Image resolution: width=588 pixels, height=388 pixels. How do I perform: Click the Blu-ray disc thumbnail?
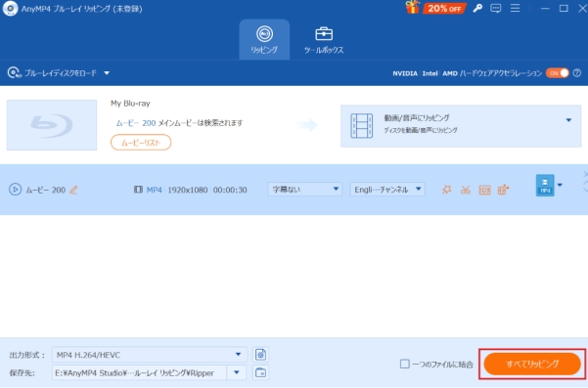tap(52, 125)
